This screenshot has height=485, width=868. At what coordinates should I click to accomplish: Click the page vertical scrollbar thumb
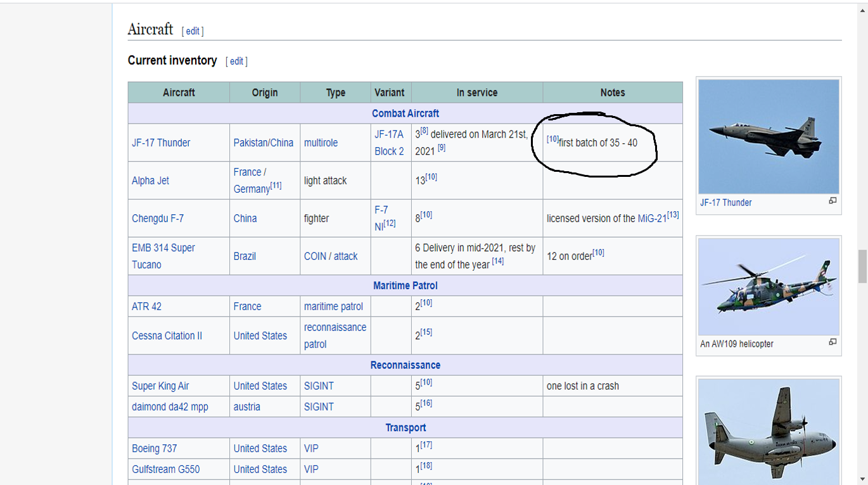[x=862, y=266]
